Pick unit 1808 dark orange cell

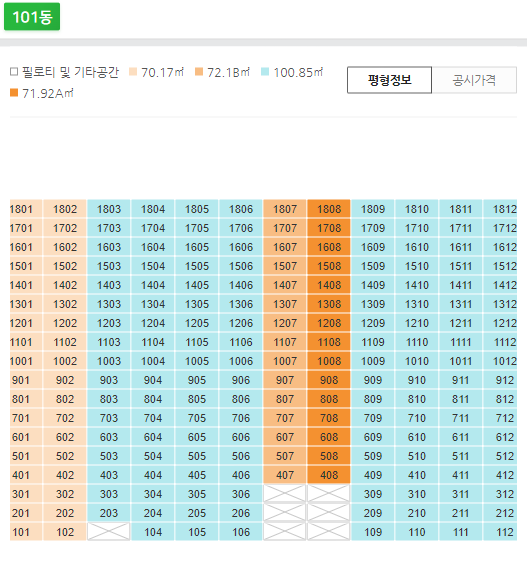(x=329, y=209)
